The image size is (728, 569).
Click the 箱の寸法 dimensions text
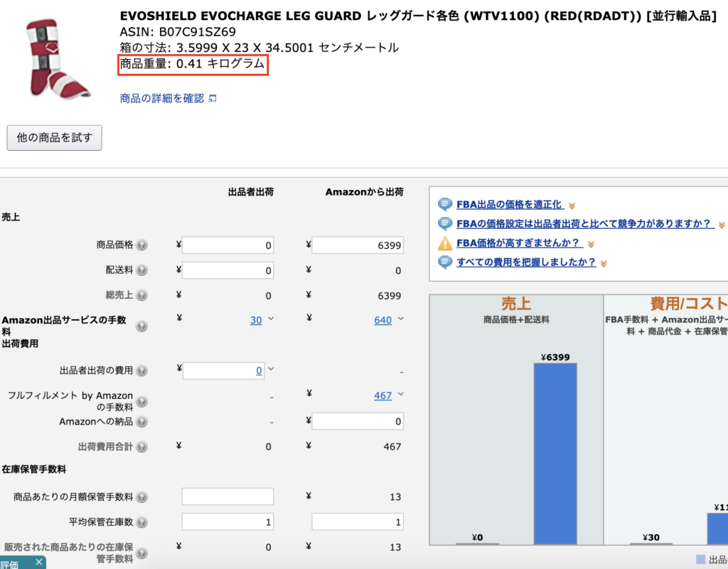click(259, 48)
